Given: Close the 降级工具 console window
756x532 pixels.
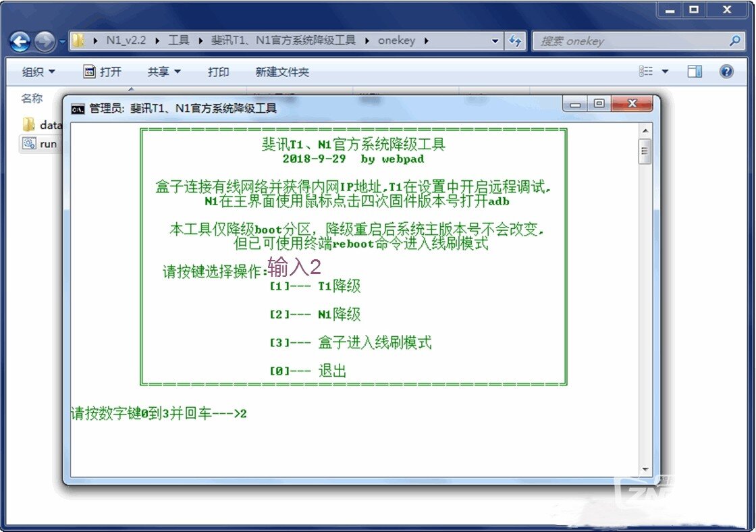Looking at the screenshot, I should (632, 104).
